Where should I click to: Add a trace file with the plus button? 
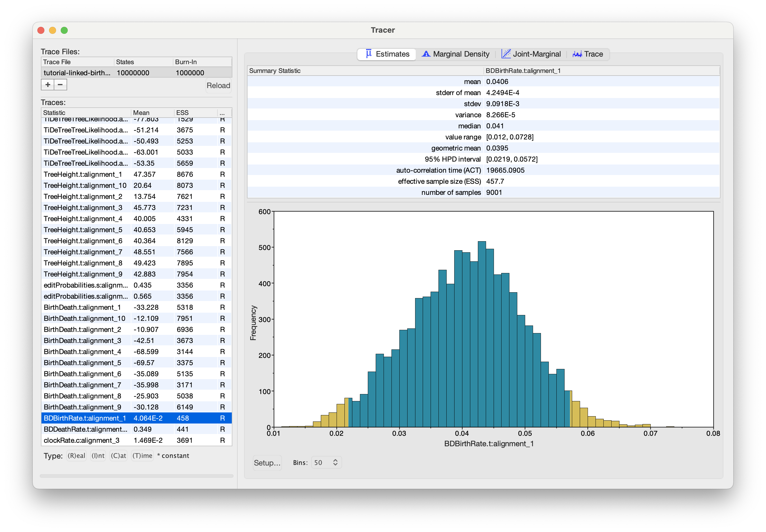coord(48,85)
